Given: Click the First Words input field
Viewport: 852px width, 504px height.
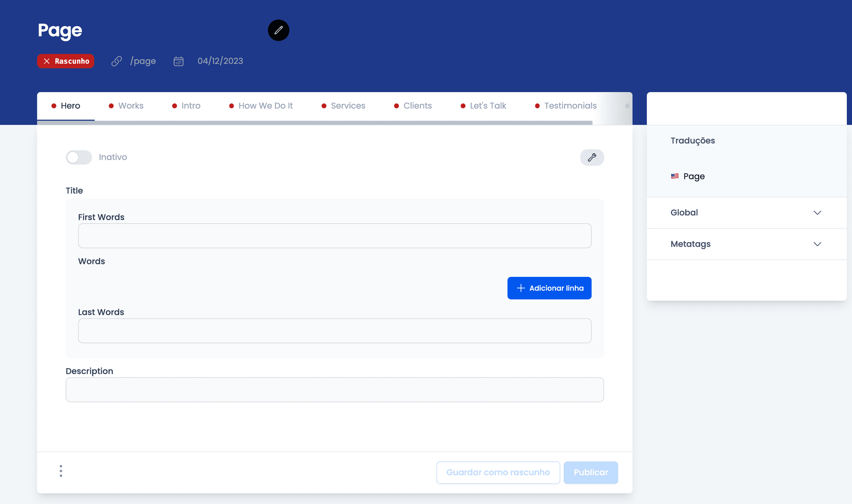Looking at the screenshot, I should coord(334,236).
